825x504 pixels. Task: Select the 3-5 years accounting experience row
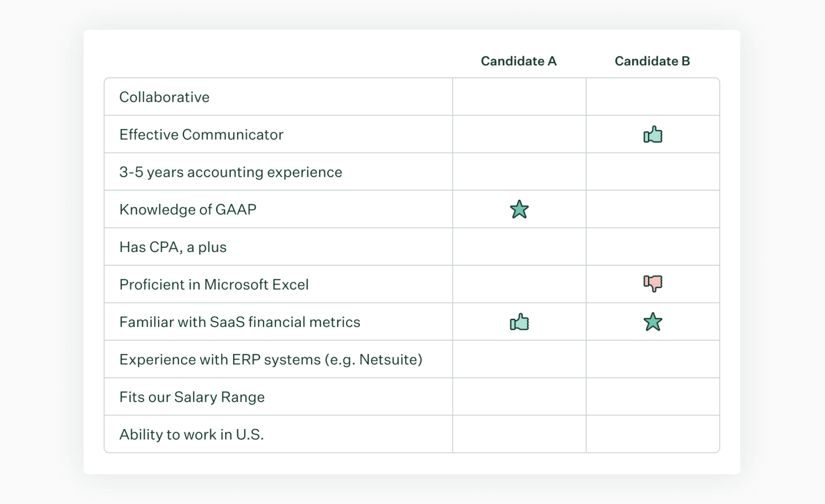click(230, 172)
